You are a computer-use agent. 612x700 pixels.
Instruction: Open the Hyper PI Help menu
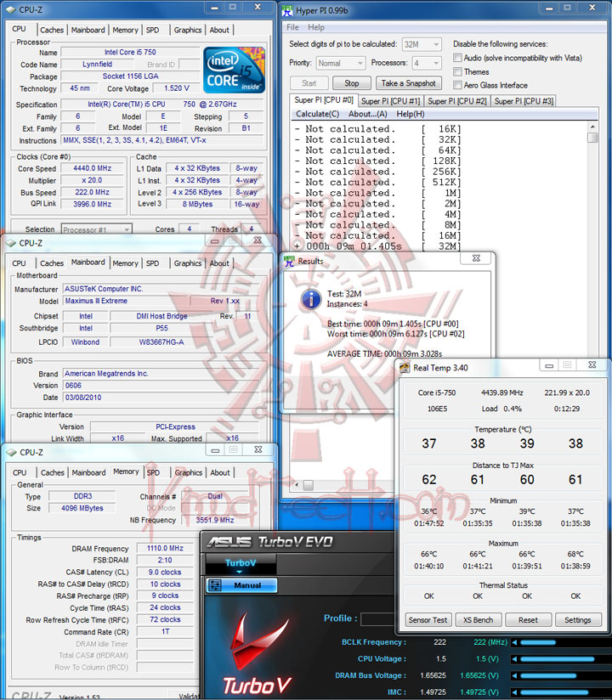[316, 27]
